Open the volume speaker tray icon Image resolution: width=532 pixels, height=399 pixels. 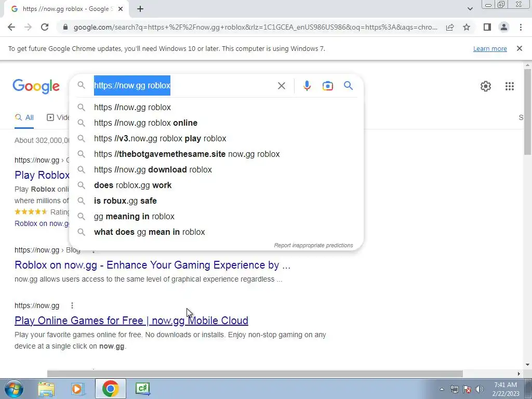[x=480, y=389]
